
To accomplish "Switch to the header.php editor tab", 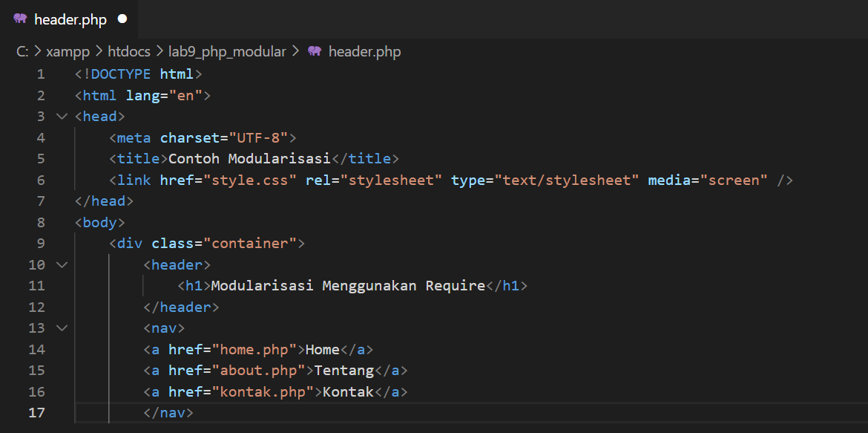I will click(67, 20).
